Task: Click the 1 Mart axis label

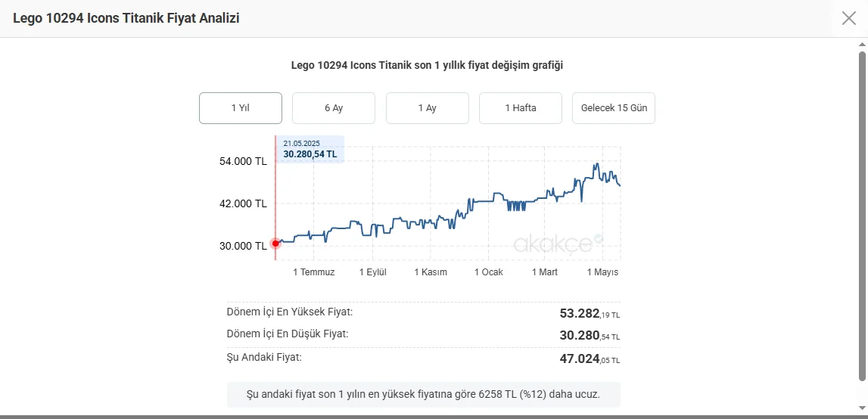Action: click(545, 272)
